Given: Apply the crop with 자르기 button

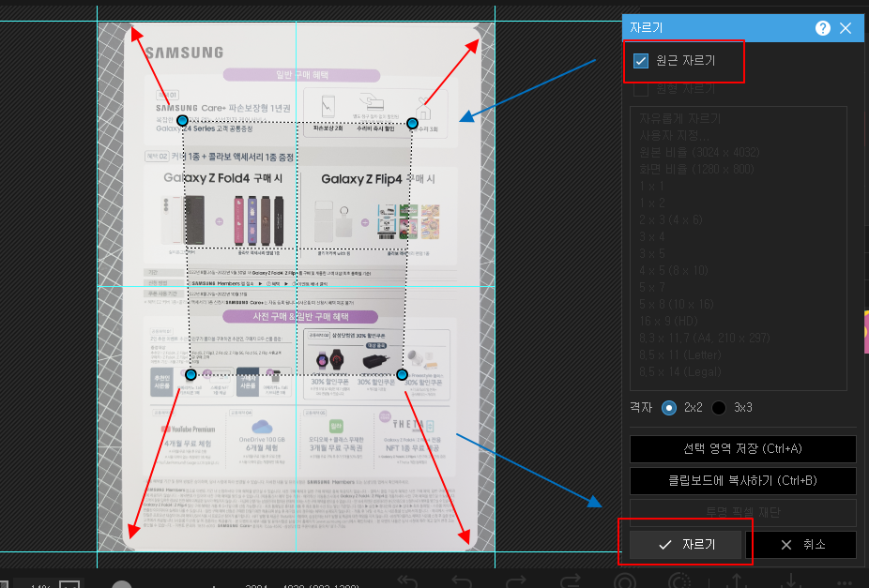Looking at the screenshot, I should point(686,545).
